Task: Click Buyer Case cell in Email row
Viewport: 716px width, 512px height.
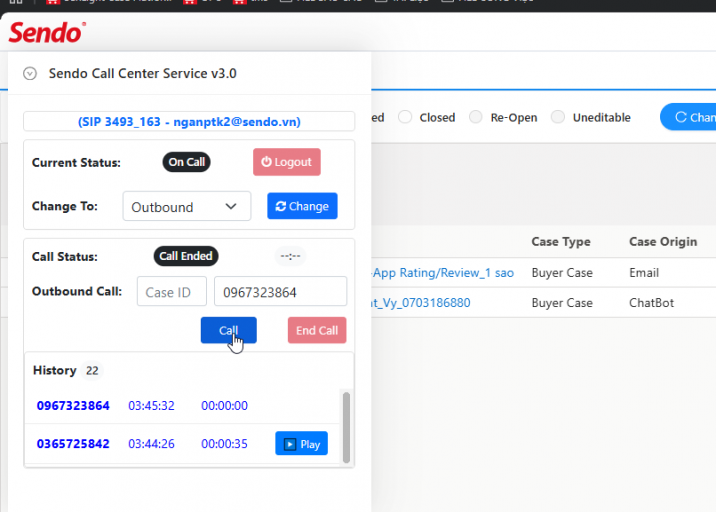Action: (x=562, y=273)
